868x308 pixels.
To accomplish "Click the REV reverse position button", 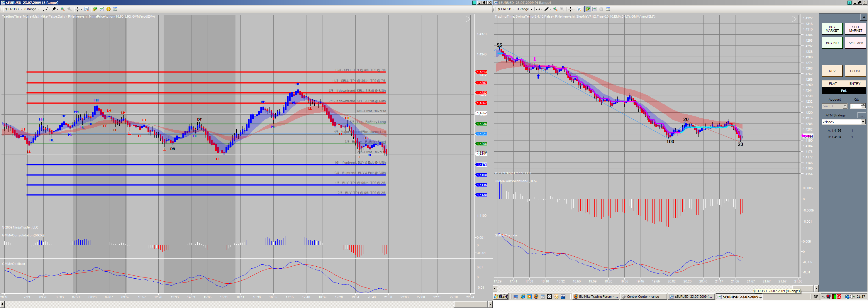I will point(832,71).
